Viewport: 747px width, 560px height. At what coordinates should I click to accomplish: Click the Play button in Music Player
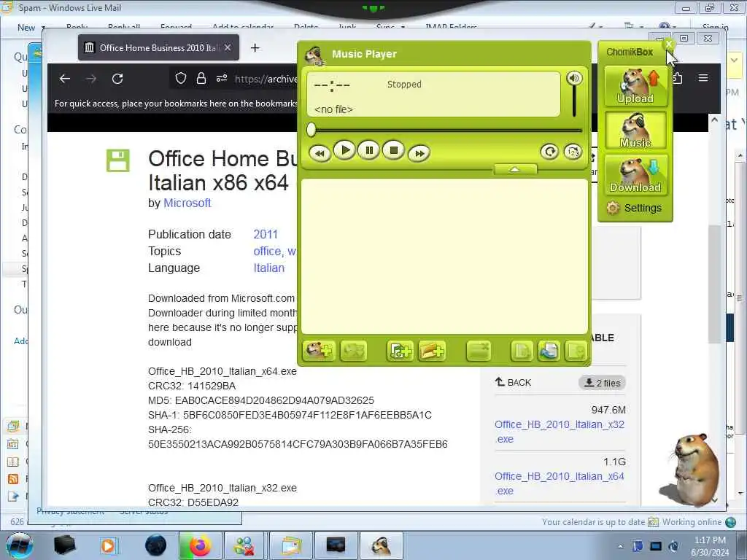point(344,150)
